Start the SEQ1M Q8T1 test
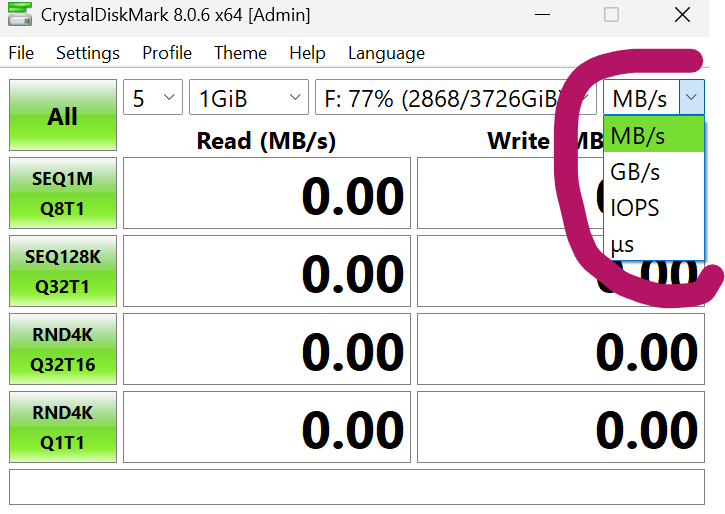 pyautogui.click(x=63, y=193)
